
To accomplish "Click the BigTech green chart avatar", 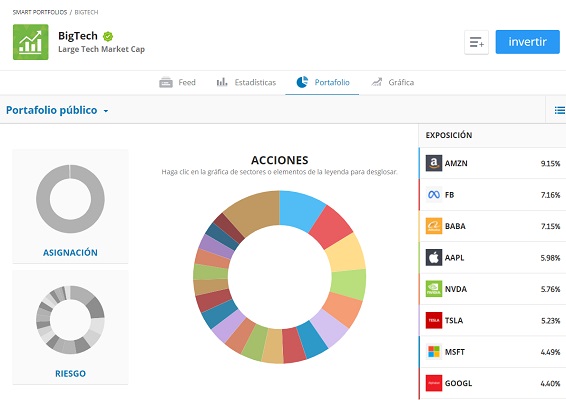I will pos(31,42).
